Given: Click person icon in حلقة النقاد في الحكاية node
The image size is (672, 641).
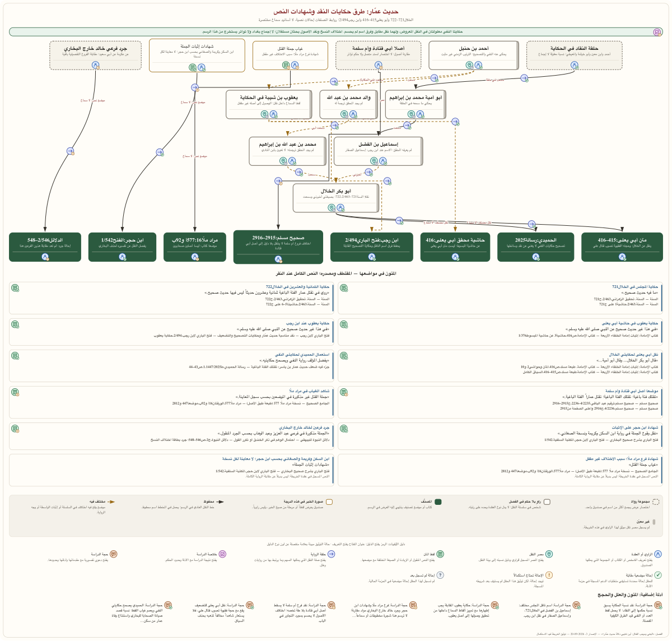Looking at the screenshot, I should [574, 65].
